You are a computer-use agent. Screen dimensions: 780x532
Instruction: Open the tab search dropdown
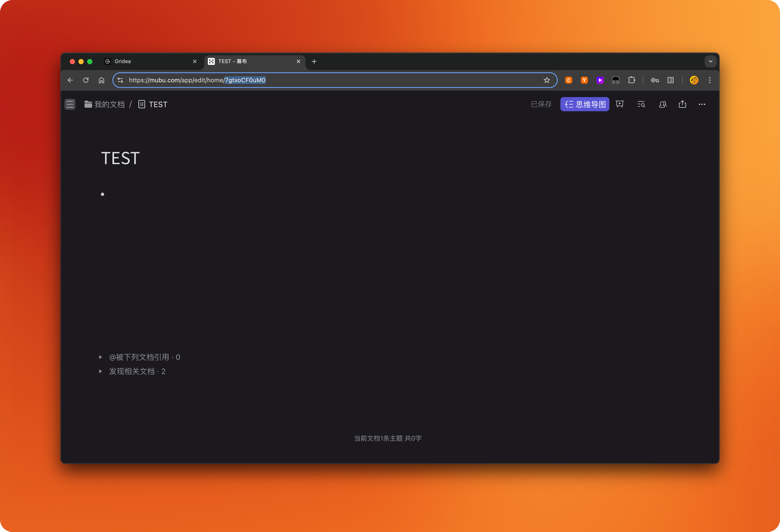click(x=710, y=61)
